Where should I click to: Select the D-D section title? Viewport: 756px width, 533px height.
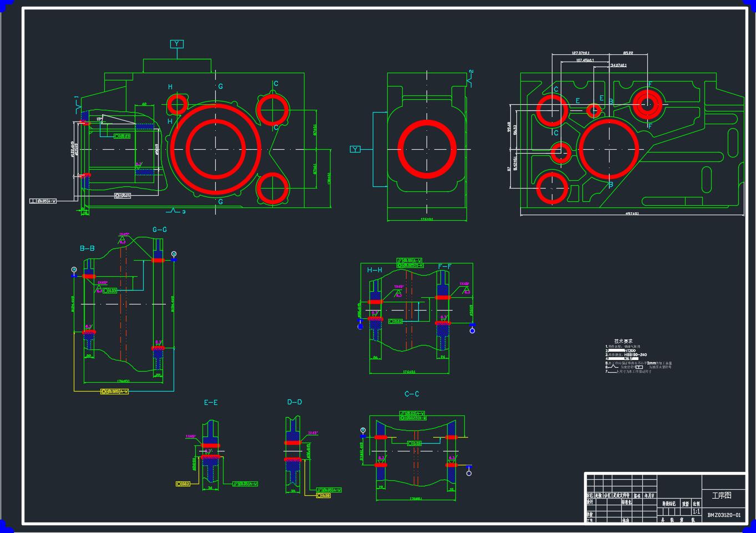pos(295,402)
